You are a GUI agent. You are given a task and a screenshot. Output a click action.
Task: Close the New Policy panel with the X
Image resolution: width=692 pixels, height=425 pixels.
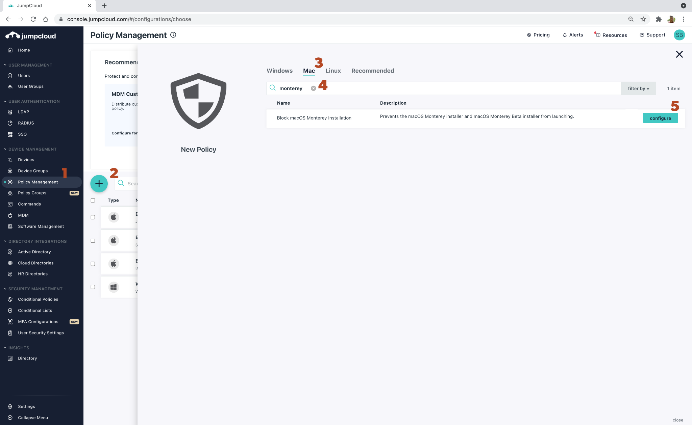pos(680,54)
